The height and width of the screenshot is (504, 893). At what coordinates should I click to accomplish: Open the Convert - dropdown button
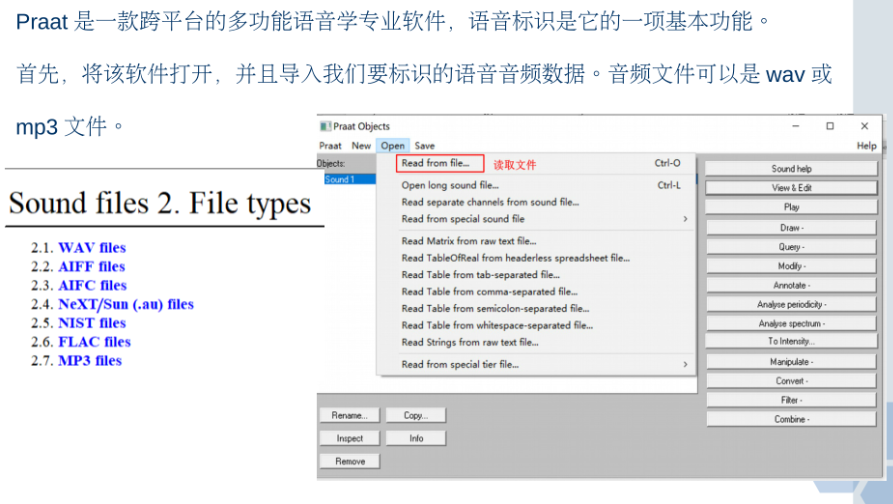[x=791, y=381]
